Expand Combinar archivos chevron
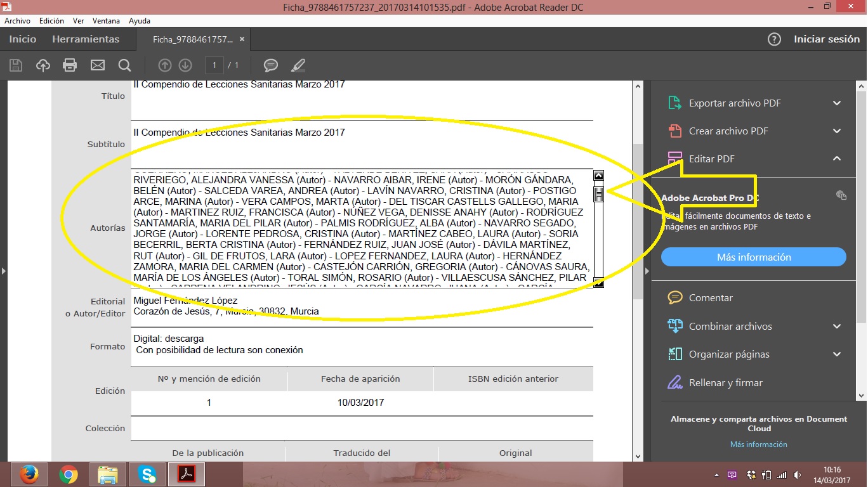The height and width of the screenshot is (487, 868). pyautogui.click(x=837, y=326)
